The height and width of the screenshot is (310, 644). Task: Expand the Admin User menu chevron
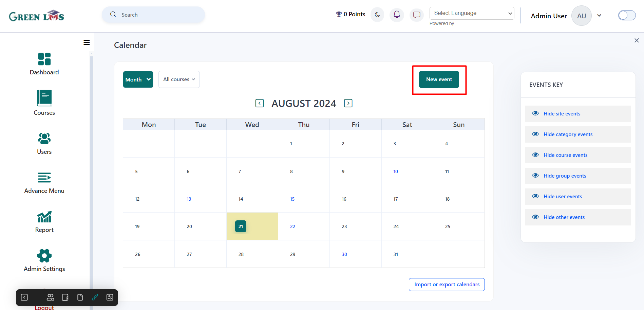599,16
